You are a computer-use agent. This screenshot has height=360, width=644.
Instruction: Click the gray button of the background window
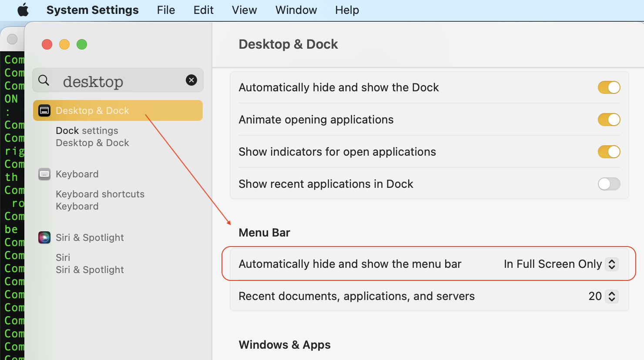tap(12, 39)
